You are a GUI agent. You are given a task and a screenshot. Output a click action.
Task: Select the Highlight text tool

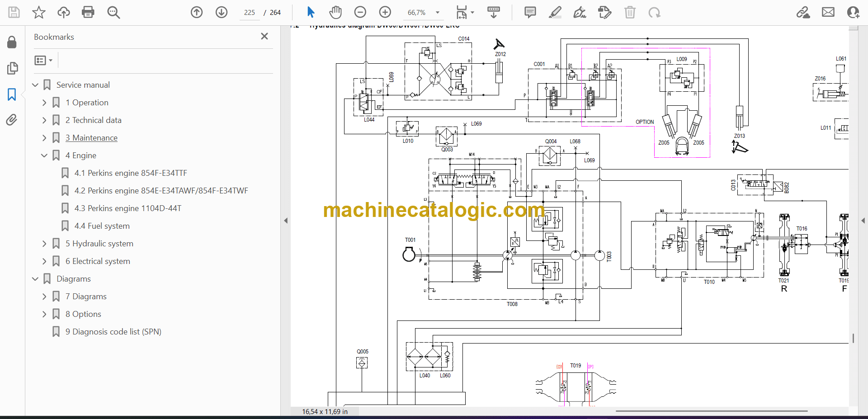(x=555, y=12)
